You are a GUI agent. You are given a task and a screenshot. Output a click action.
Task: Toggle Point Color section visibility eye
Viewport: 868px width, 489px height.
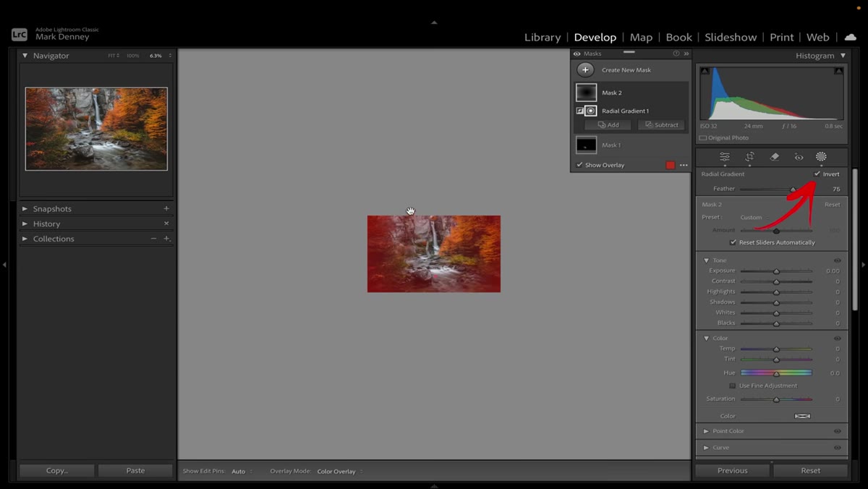click(838, 431)
